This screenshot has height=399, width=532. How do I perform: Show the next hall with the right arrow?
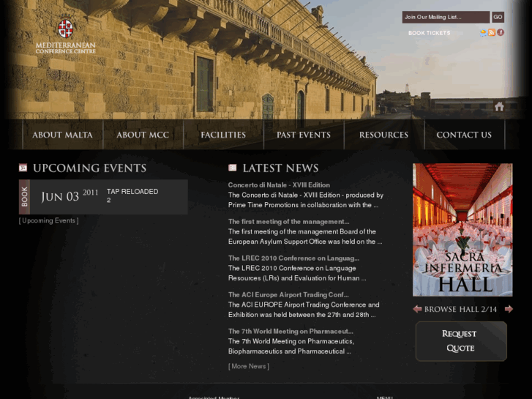(509, 309)
